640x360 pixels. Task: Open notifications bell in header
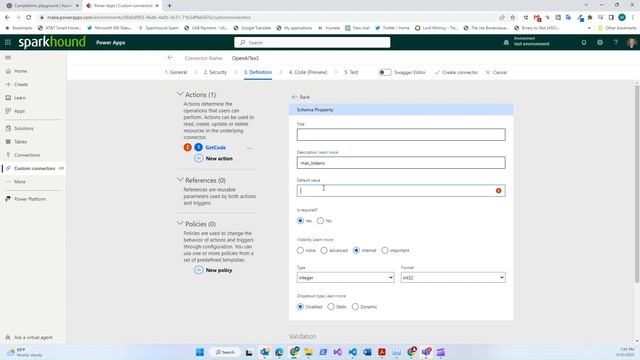point(584,42)
